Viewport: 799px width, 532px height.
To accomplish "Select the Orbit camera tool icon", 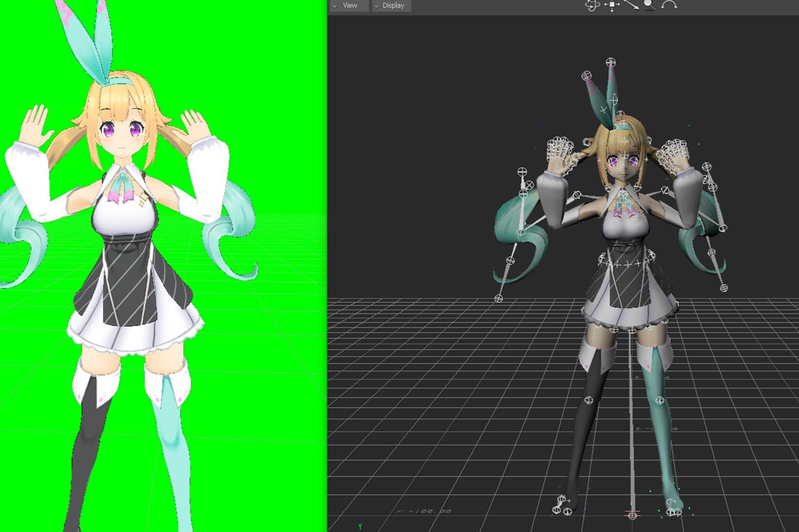I will coord(592,5).
